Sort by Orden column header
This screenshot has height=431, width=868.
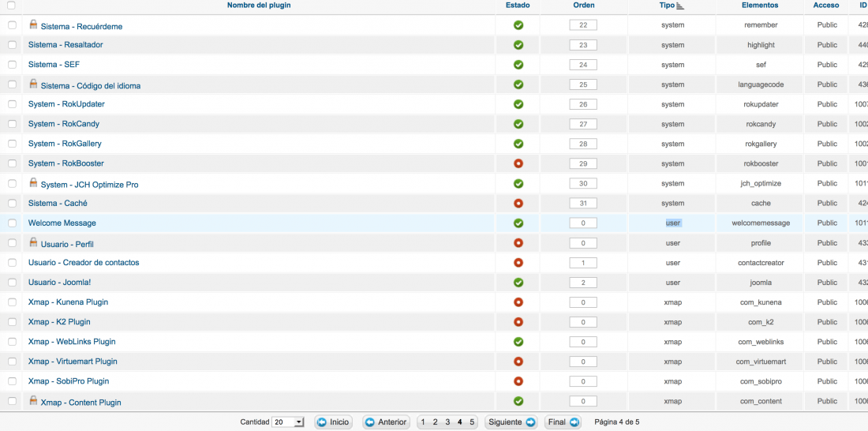[583, 6]
